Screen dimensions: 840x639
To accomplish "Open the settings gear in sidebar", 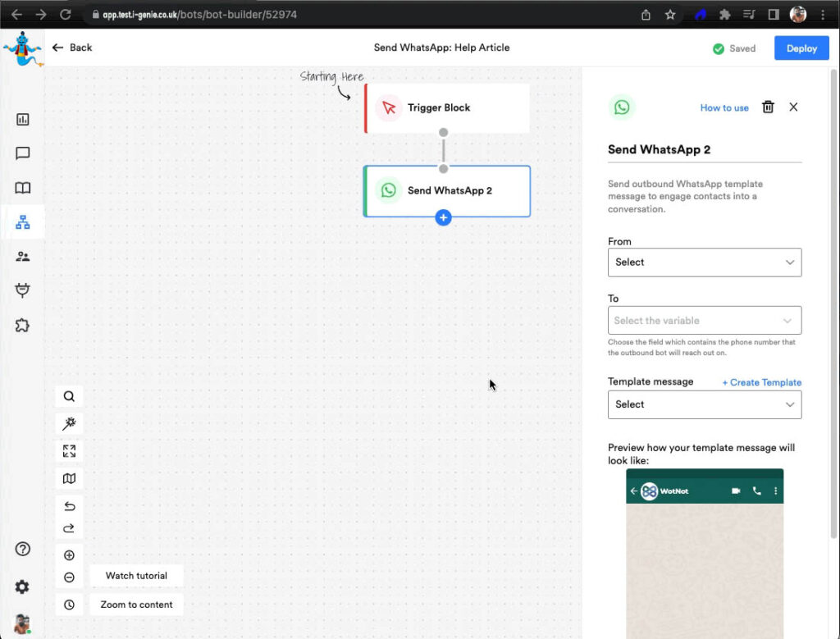I will [22, 587].
